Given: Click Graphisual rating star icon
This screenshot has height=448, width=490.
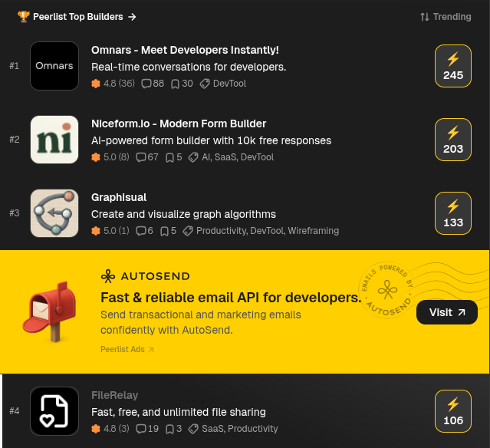Looking at the screenshot, I should 96,231.
